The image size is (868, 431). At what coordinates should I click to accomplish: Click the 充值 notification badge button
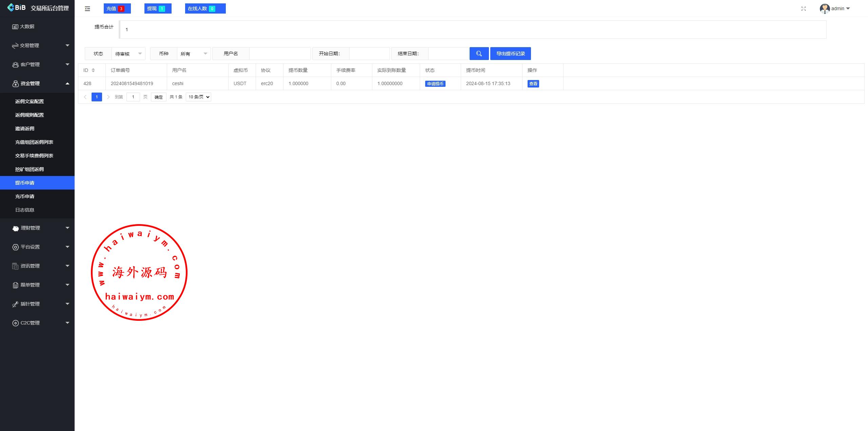(117, 8)
